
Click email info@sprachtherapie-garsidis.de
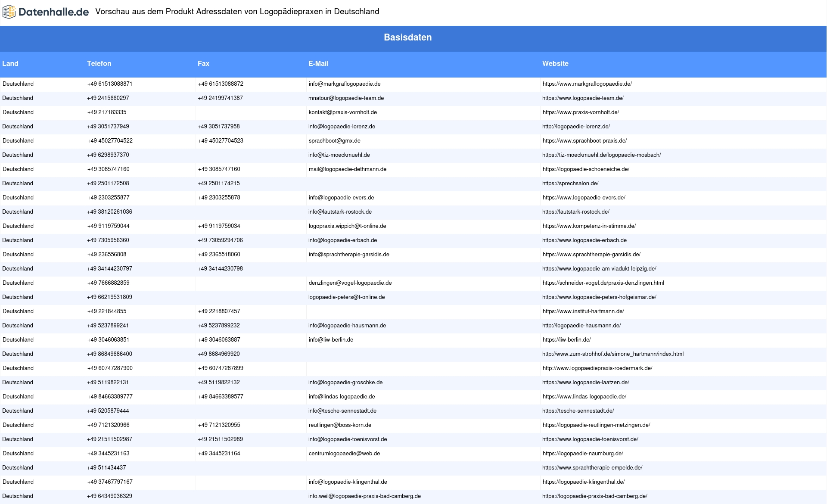[349, 255]
